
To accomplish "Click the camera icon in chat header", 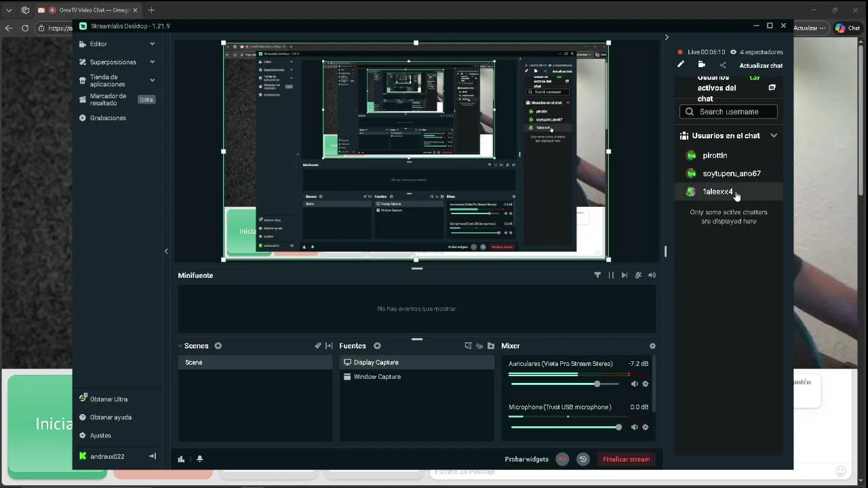I will (x=702, y=65).
